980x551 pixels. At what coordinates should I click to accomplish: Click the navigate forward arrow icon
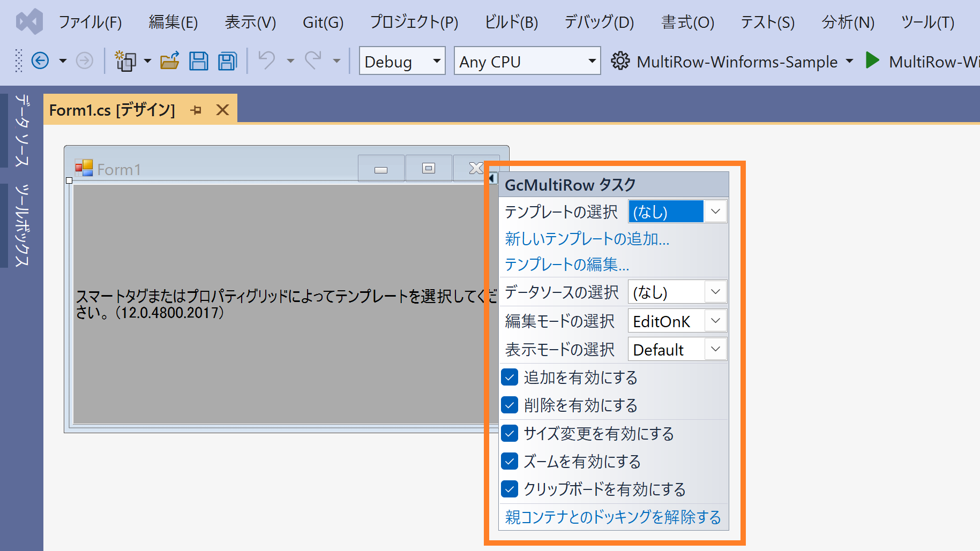point(84,61)
